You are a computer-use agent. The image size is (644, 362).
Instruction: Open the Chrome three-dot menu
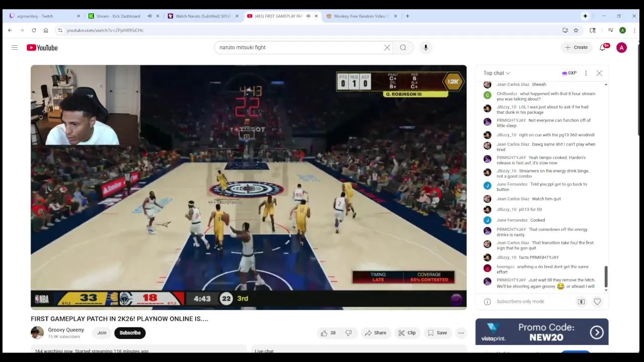(633, 30)
